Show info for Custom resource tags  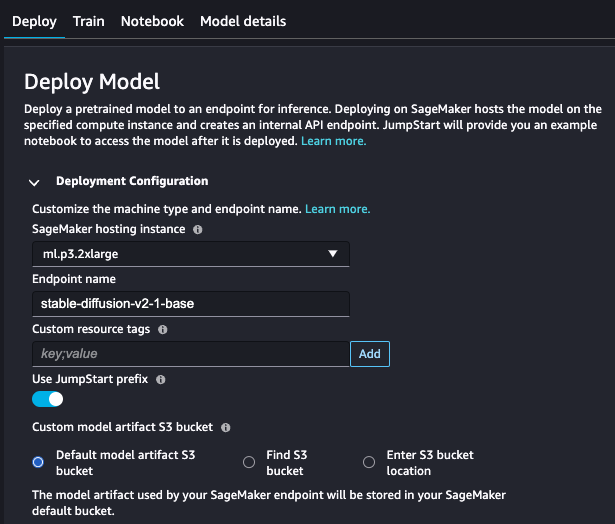click(163, 329)
